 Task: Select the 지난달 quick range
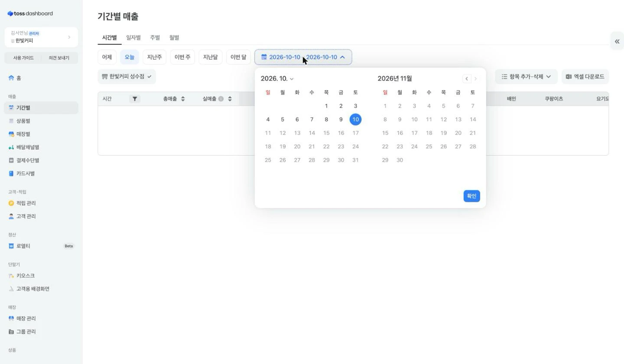tap(210, 57)
